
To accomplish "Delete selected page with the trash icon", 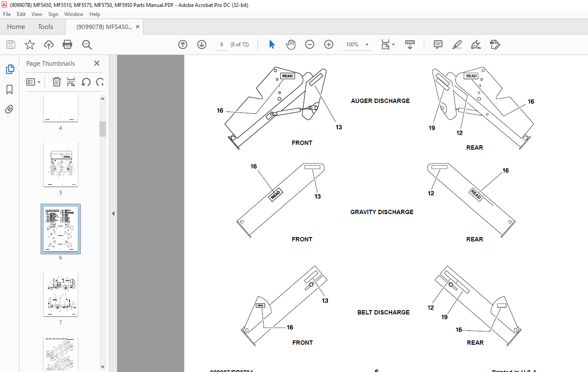I will (x=57, y=82).
